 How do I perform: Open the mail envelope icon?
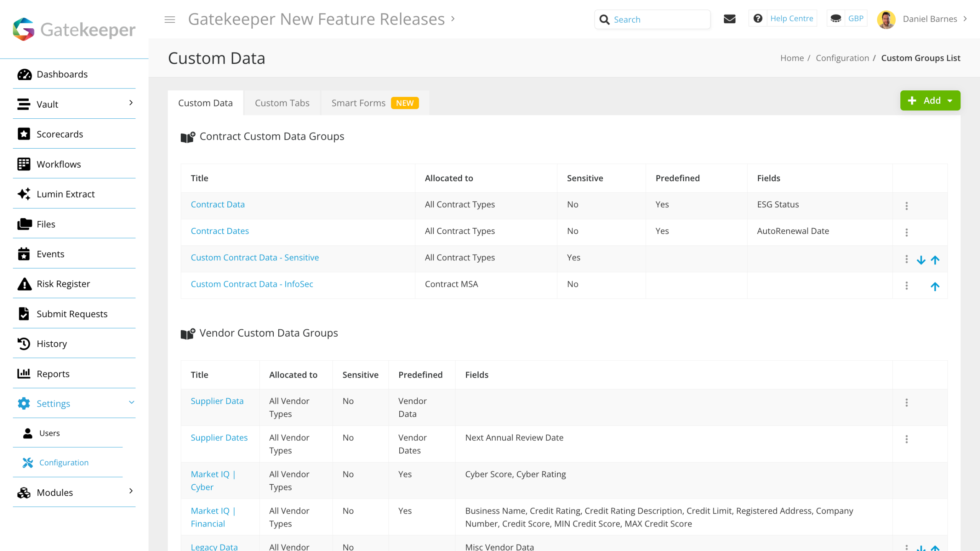[729, 19]
